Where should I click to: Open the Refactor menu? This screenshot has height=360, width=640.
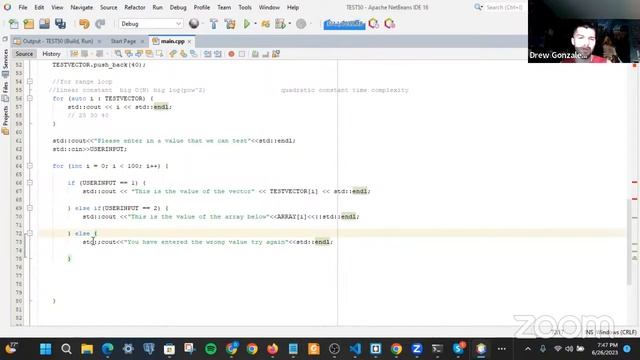coord(135,7)
